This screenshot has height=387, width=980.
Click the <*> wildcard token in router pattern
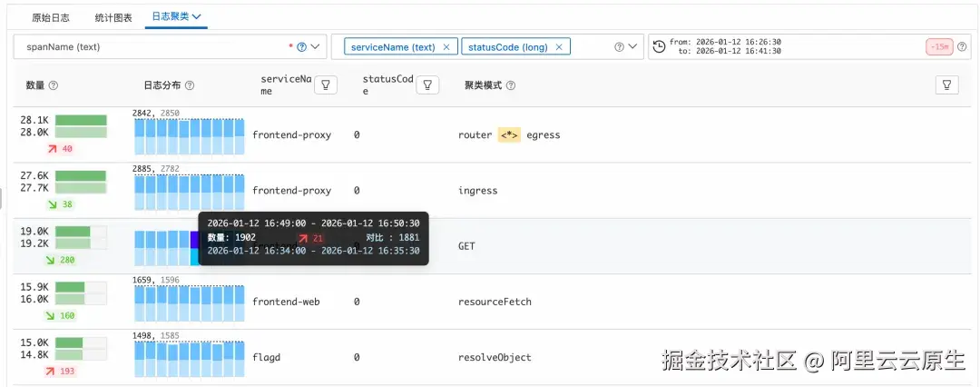click(x=509, y=134)
